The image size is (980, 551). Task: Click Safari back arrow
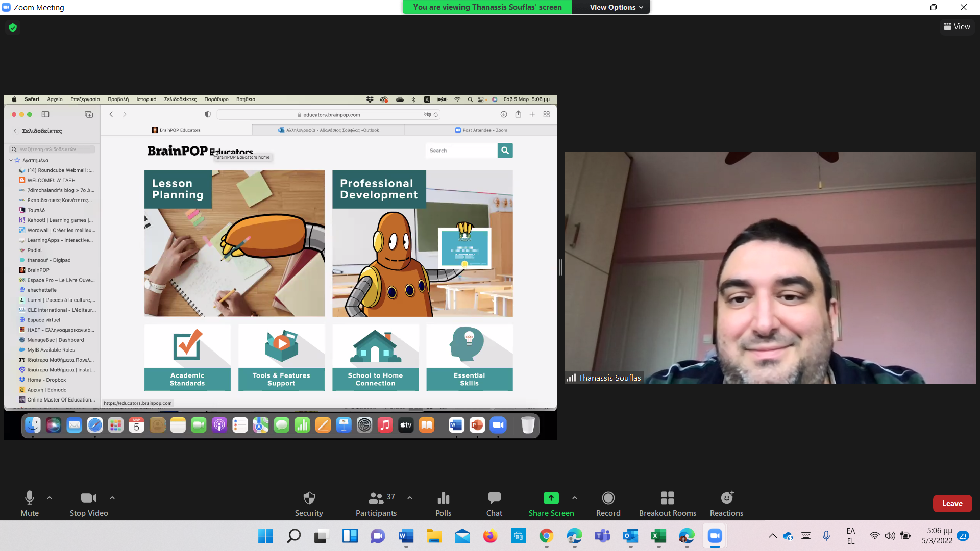pos(111,114)
